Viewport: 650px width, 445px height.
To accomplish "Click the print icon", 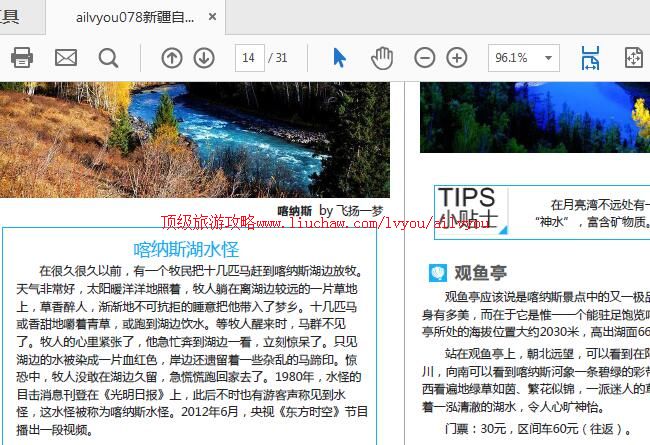I will point(22,58).
